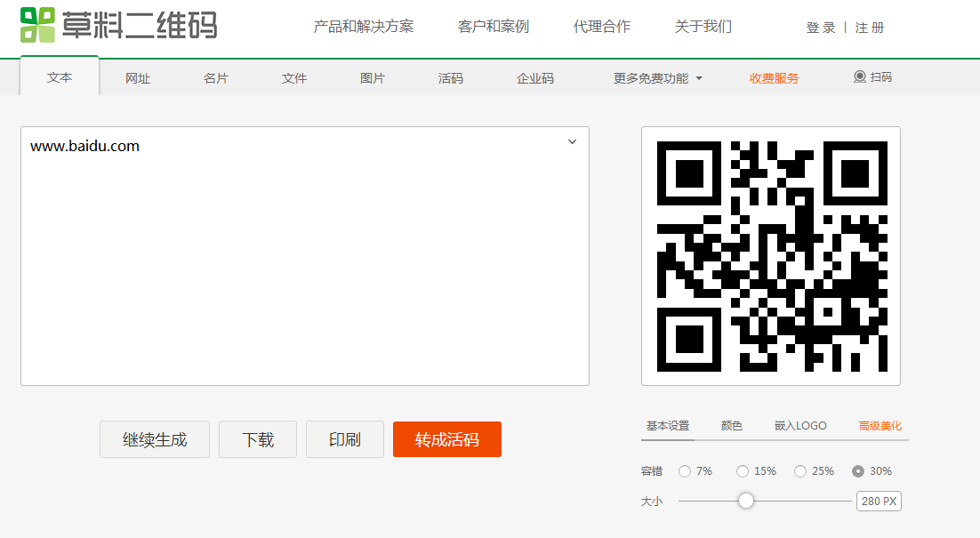Open the 嵌入LOGO settings tab
This screenshot has width=980, height=538.
(800, 426)
